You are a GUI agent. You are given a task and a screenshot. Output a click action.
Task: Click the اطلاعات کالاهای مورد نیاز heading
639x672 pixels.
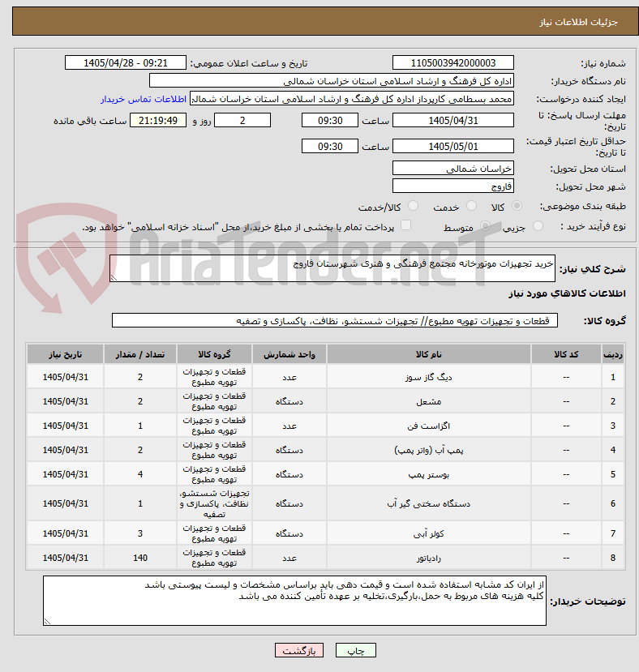(567, 293)
